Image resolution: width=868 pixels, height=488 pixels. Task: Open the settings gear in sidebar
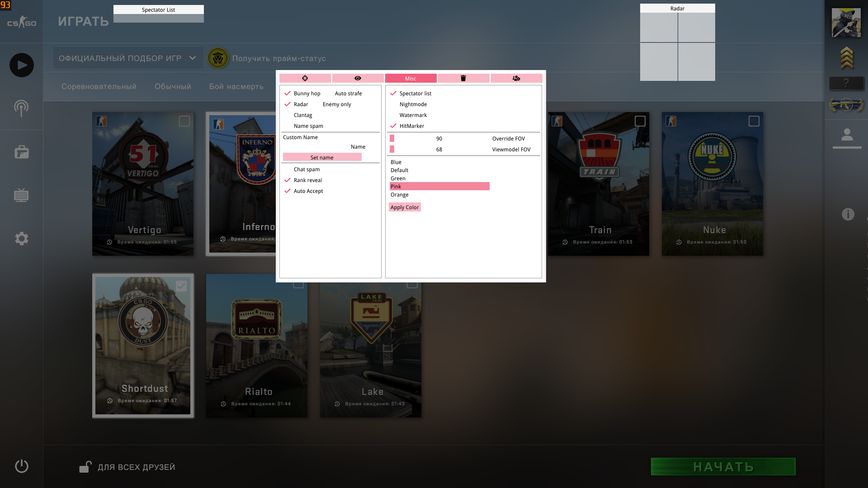(22, 239)
